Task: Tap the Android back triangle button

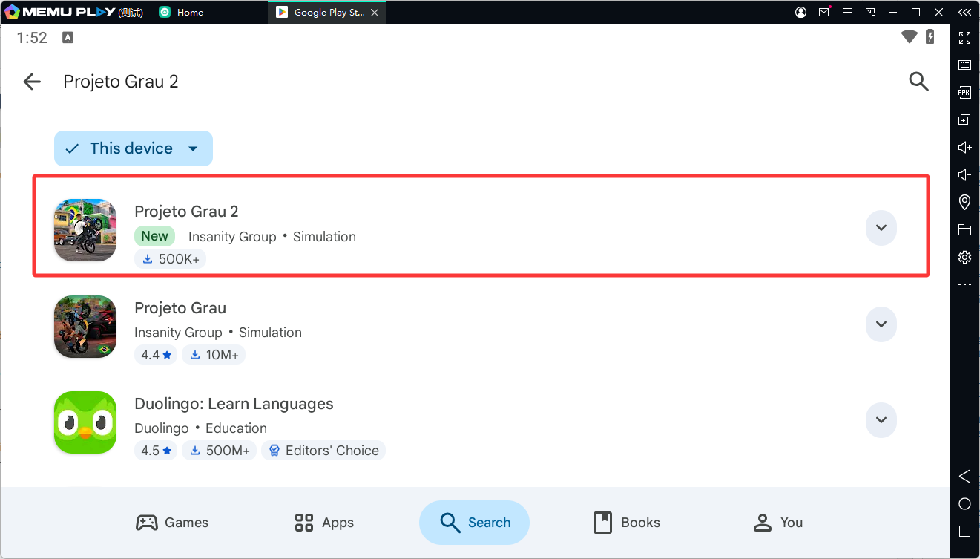Action: coord(964,476)
